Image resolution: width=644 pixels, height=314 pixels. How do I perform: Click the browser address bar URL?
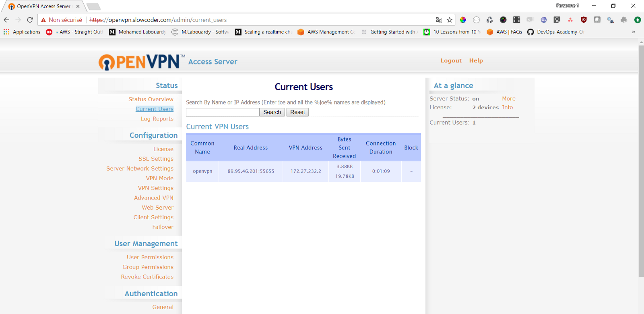point(158,20)
